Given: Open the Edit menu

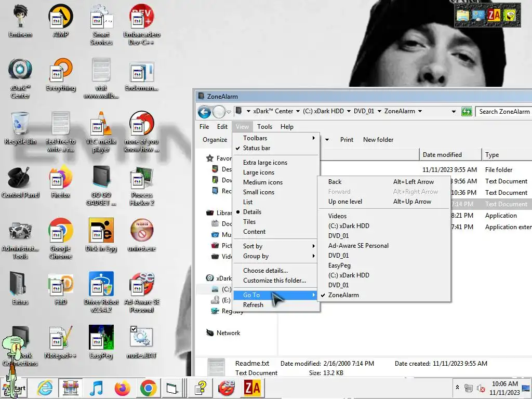Looking at the screenshot, I should (222, 127).
